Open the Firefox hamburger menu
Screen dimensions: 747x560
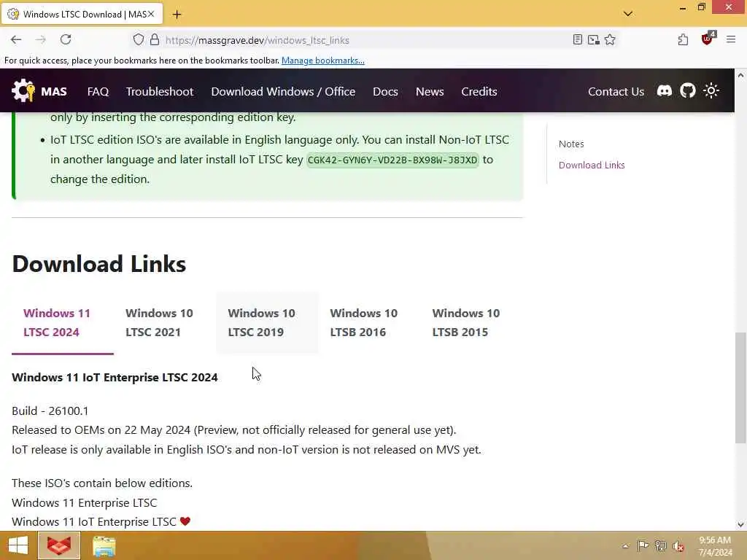pyautogui.click(x=731, y=40)
